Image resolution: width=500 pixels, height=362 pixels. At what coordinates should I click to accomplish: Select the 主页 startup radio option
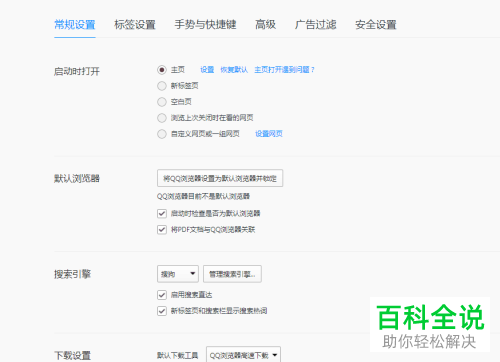[162, 70]
